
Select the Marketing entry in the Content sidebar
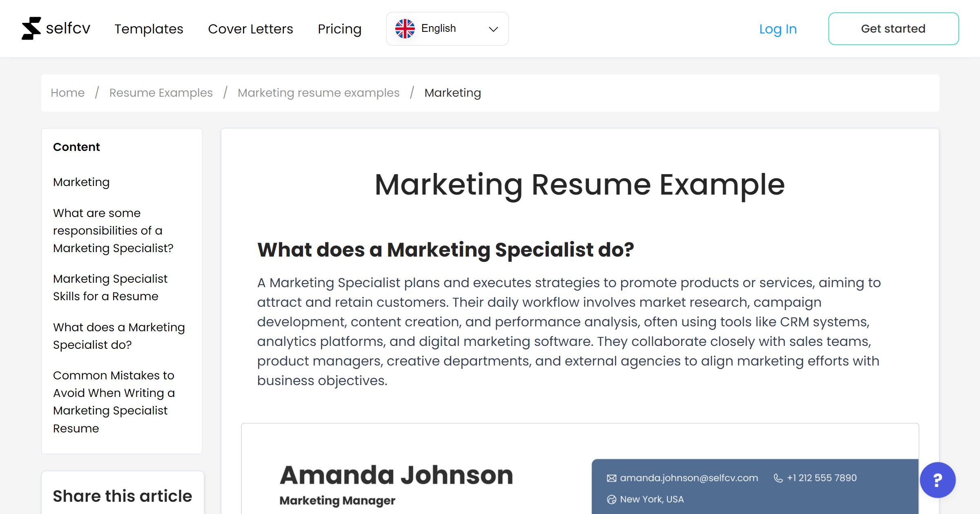81,182
